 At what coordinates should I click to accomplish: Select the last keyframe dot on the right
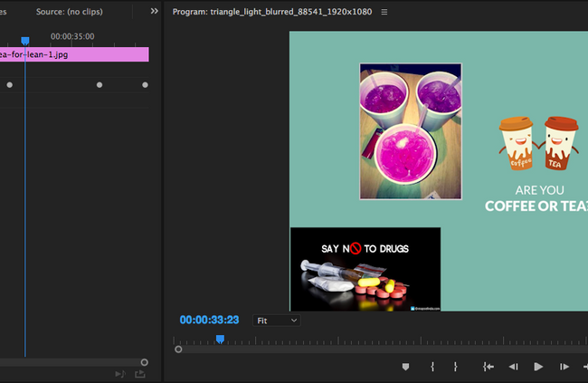(x=145, y=85)
